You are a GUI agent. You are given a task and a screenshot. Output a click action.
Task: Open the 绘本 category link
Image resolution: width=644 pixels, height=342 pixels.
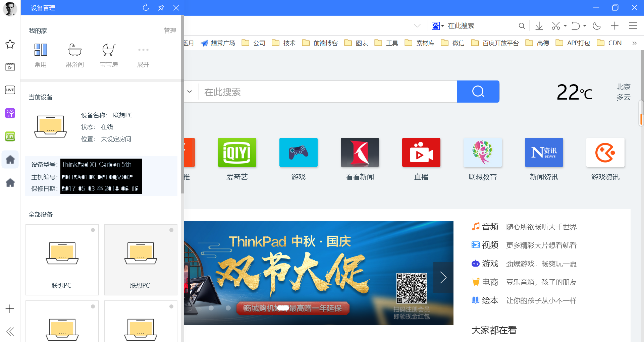(485, 300)
